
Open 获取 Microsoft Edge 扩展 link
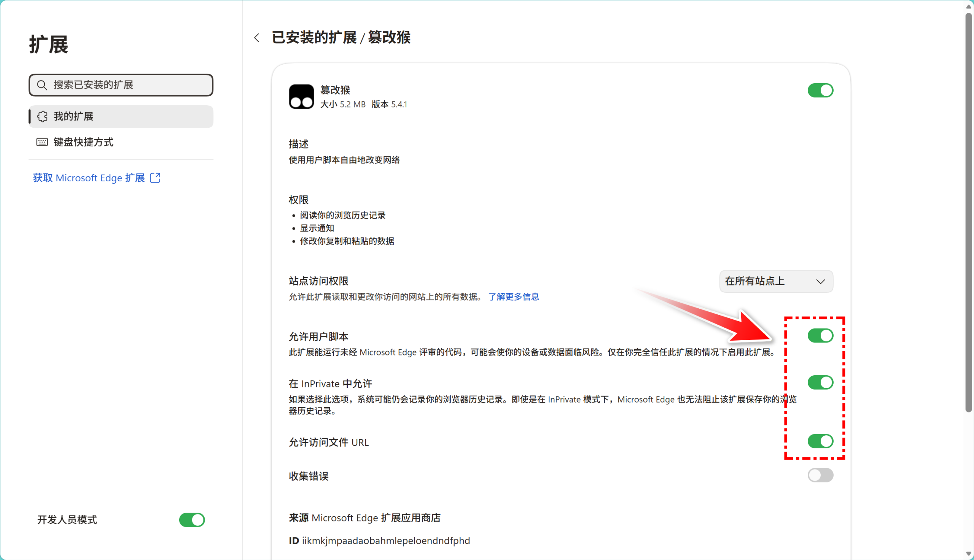coord(89,178)
